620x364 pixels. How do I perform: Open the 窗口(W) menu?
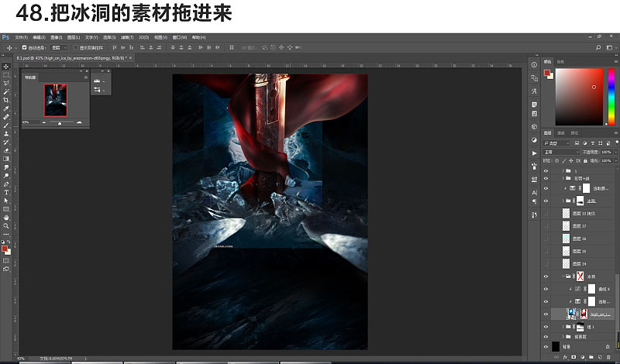pos(180,37)
